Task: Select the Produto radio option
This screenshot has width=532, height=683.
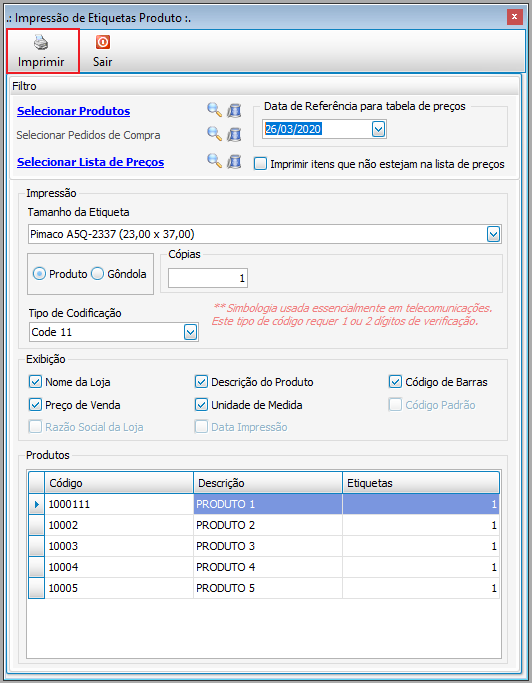Action: pyautogui.click(x=39, y=274)
